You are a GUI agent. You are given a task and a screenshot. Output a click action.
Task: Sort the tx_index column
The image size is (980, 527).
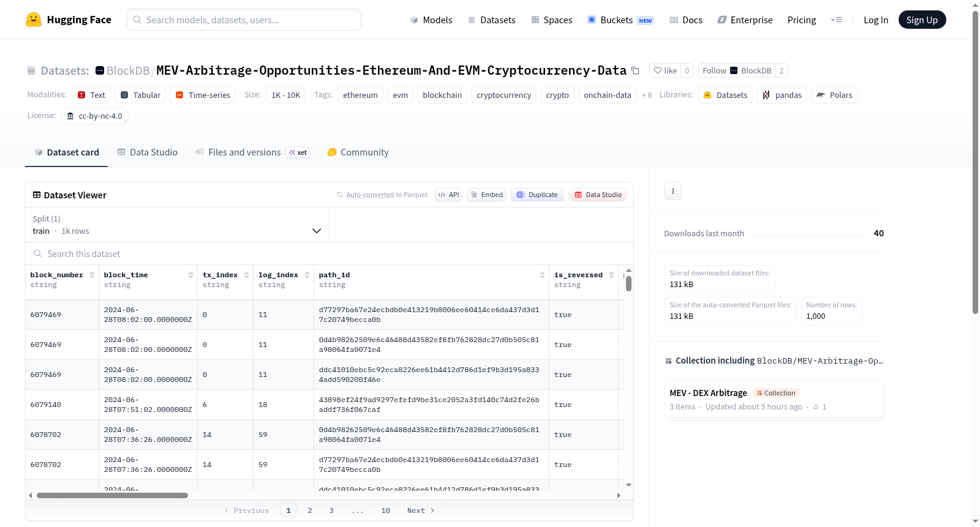point(246,275)
